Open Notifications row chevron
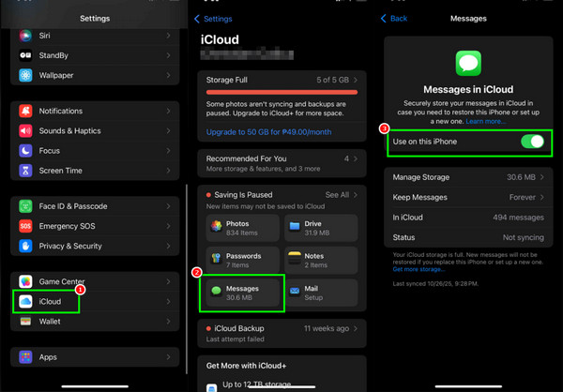 168,111
